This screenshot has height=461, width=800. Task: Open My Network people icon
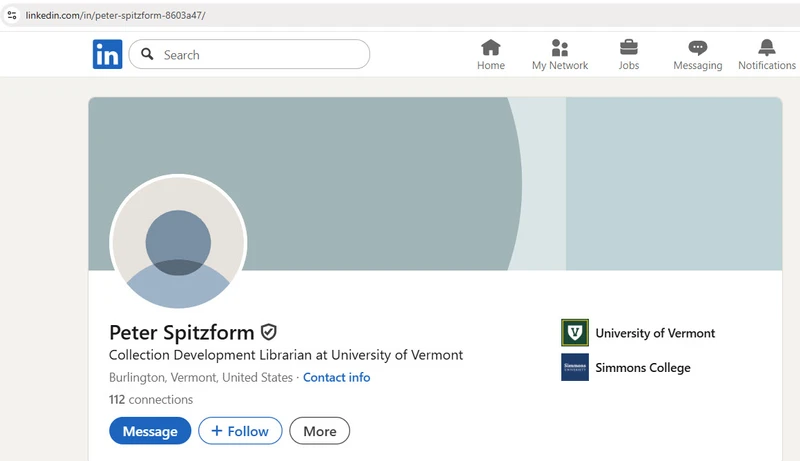click(560, 47)
